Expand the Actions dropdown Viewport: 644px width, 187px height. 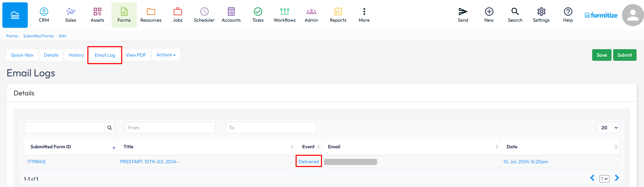(166, 55)
